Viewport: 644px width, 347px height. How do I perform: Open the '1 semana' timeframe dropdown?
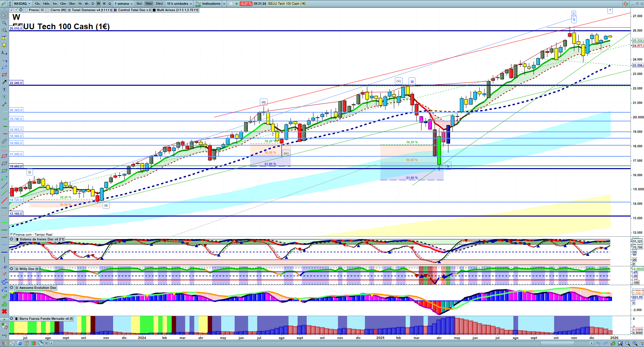point(124,4)
